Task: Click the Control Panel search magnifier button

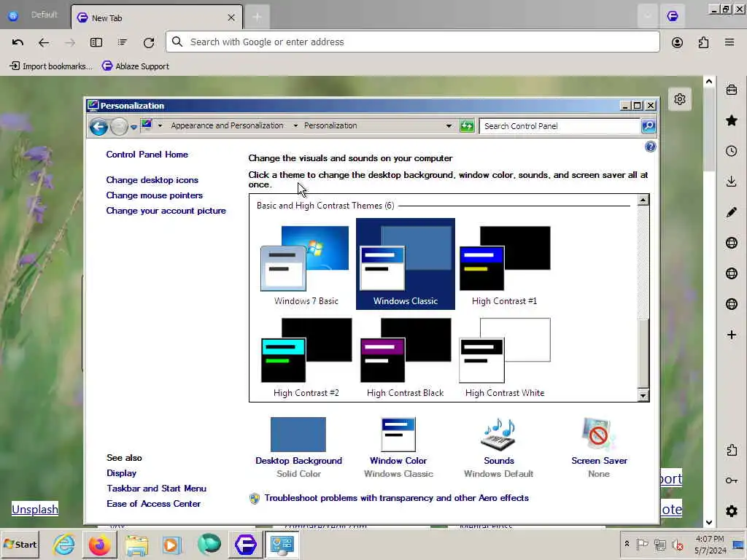Action: click(x=649, y=125)
